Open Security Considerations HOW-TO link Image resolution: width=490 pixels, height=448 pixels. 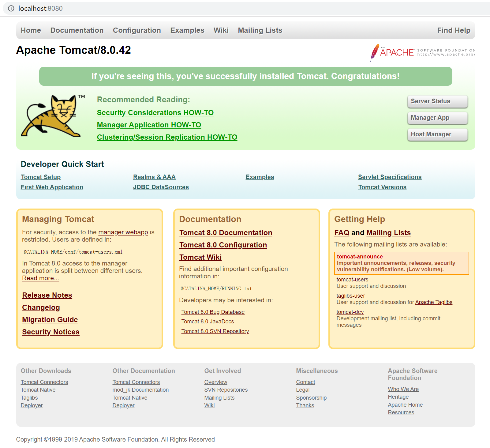(155, 113)
